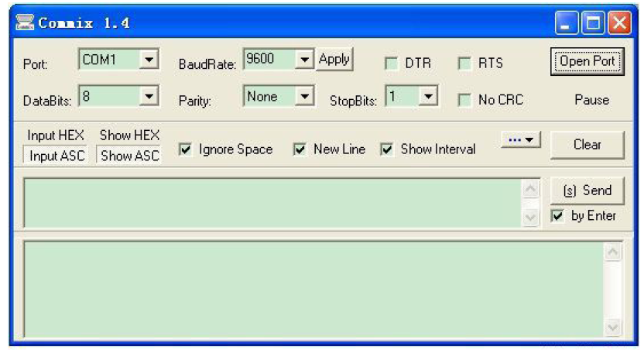Click the Open Port button
The width and height of the screenshot is (644, 350).
point(587,62)
